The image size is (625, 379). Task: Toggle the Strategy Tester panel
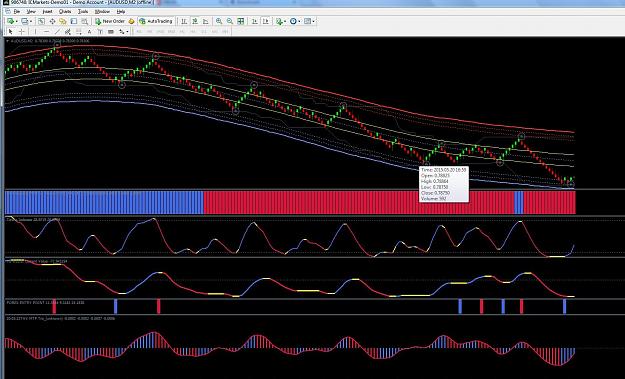pos(84,21)
